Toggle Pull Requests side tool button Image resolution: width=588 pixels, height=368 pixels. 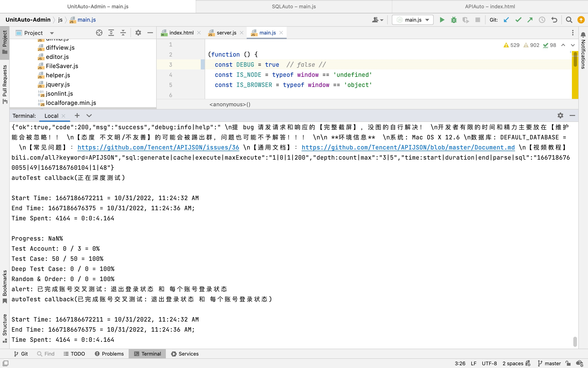coord(5,84)
